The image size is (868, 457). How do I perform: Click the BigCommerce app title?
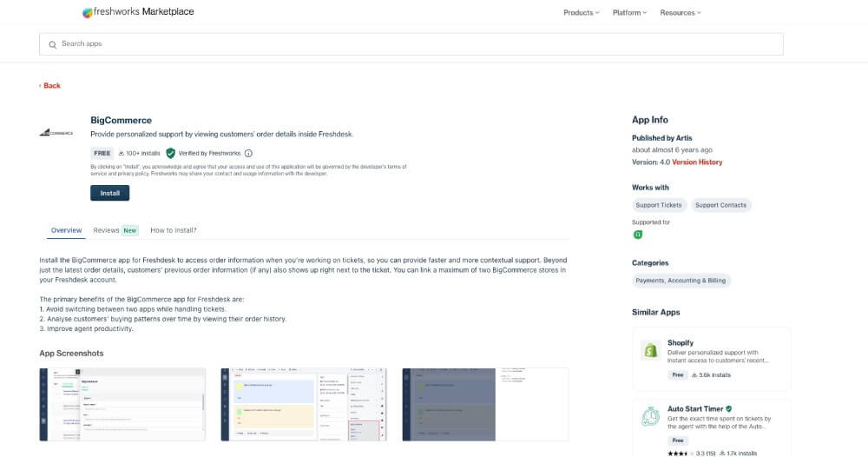[122, 120]
